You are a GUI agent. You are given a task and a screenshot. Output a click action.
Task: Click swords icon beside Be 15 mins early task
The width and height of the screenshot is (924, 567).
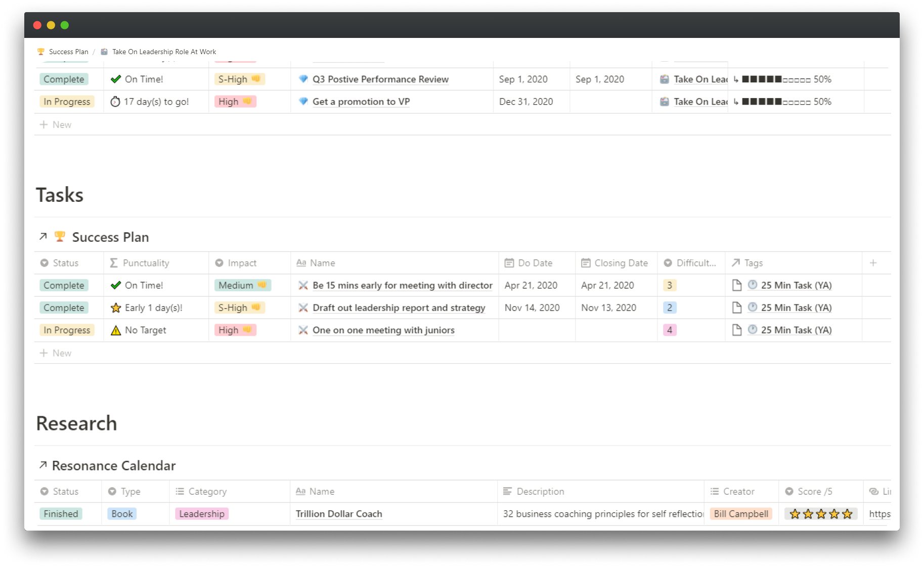[303, 285]
